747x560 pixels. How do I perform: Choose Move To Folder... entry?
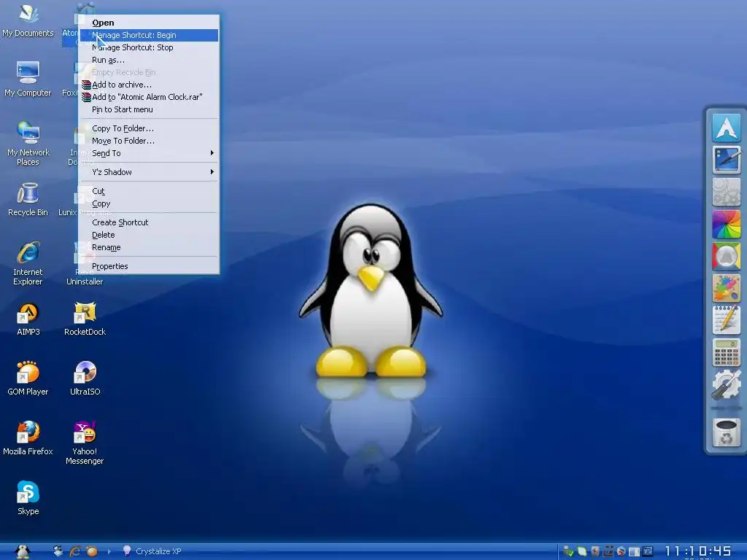click(149, 141)
